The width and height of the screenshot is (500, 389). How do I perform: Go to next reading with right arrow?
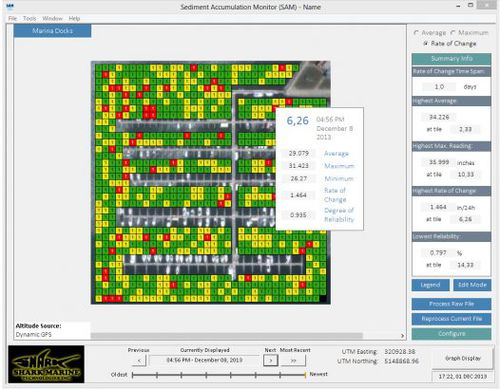tap(270, 360)
